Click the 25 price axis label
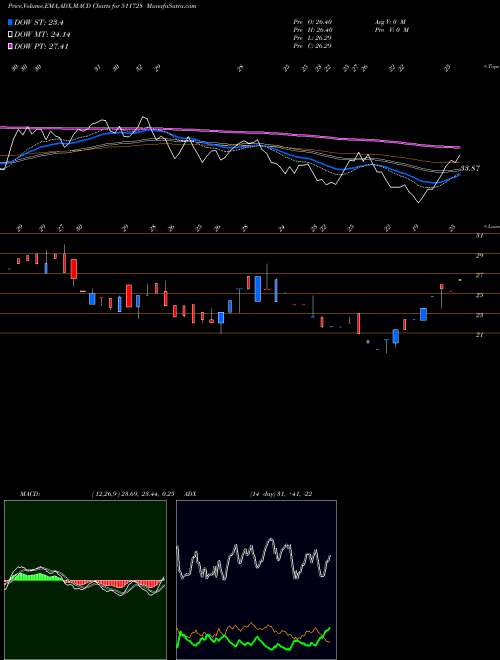500x660 pixels. [479, 295]
